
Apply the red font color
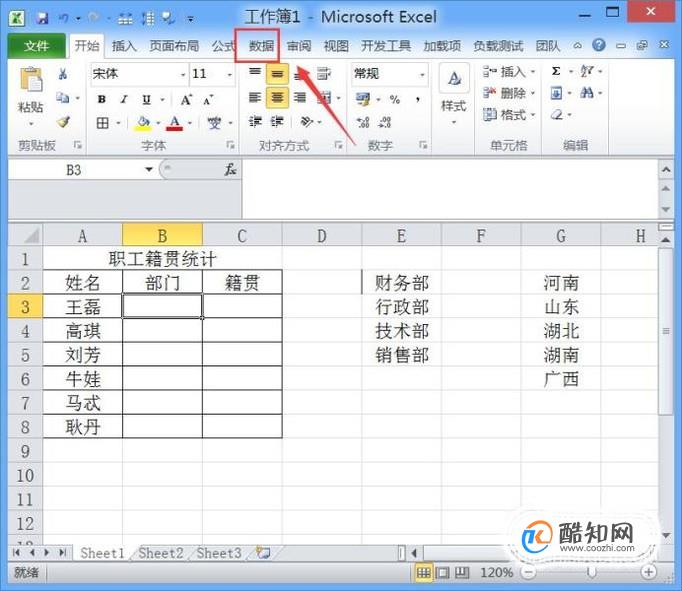(175, 123)
